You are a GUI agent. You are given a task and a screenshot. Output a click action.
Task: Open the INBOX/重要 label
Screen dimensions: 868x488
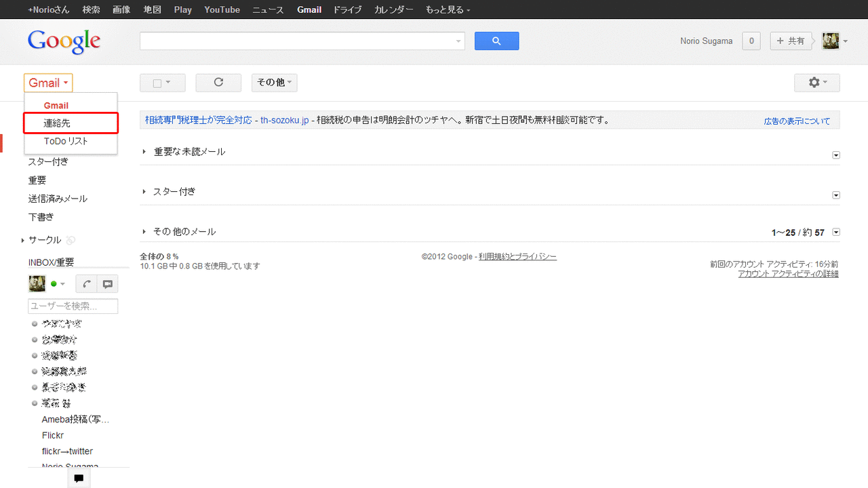click(51, 262)
